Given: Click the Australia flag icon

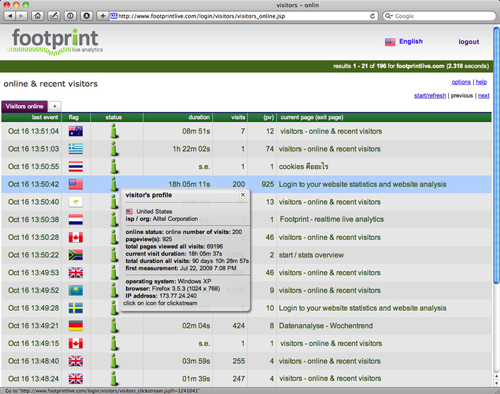Looking at the screenshot, I should pos(76,131).
